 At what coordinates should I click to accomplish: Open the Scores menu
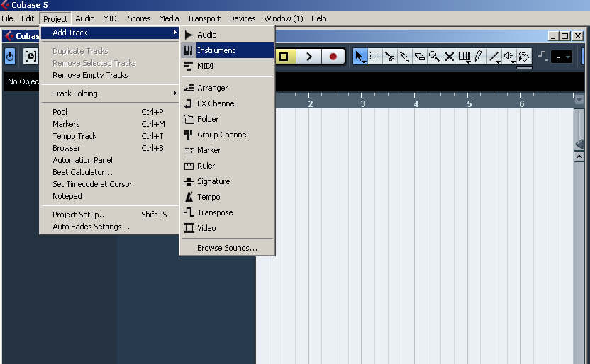139,18
